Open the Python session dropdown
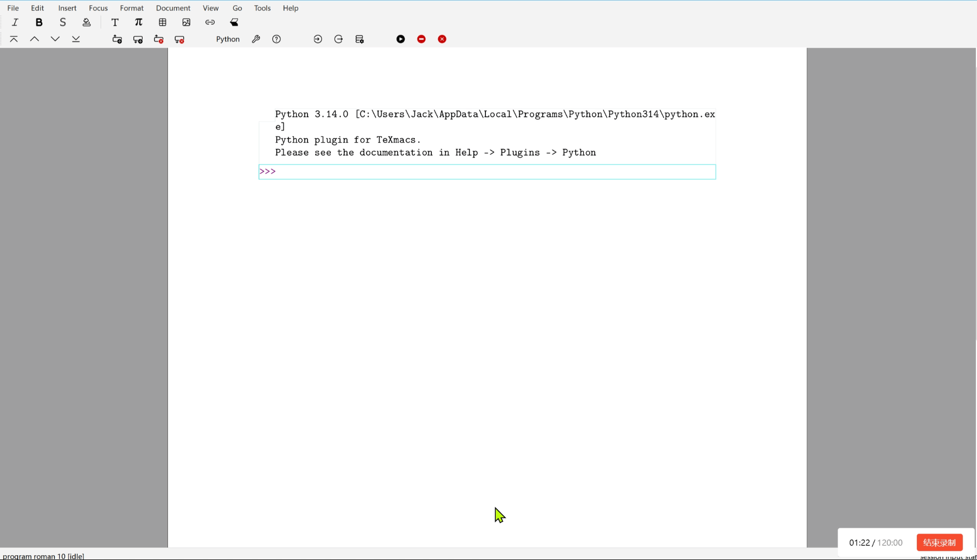The image size is (977, 560). [228, 39]
